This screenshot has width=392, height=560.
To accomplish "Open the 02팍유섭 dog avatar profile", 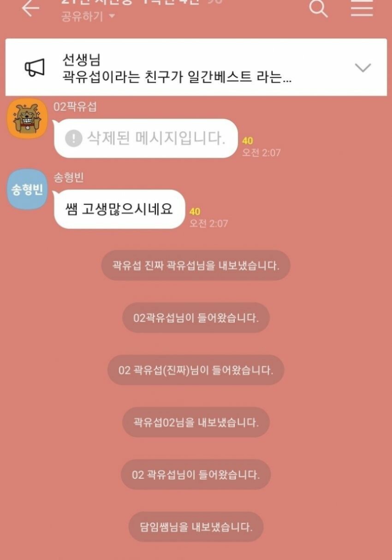I will (27, 119).
